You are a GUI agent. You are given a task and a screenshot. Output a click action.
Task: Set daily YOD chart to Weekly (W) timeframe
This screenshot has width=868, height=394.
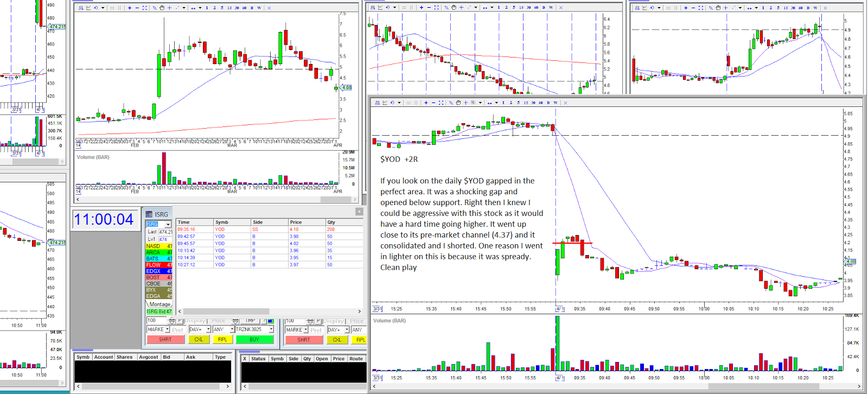(259, 8)
